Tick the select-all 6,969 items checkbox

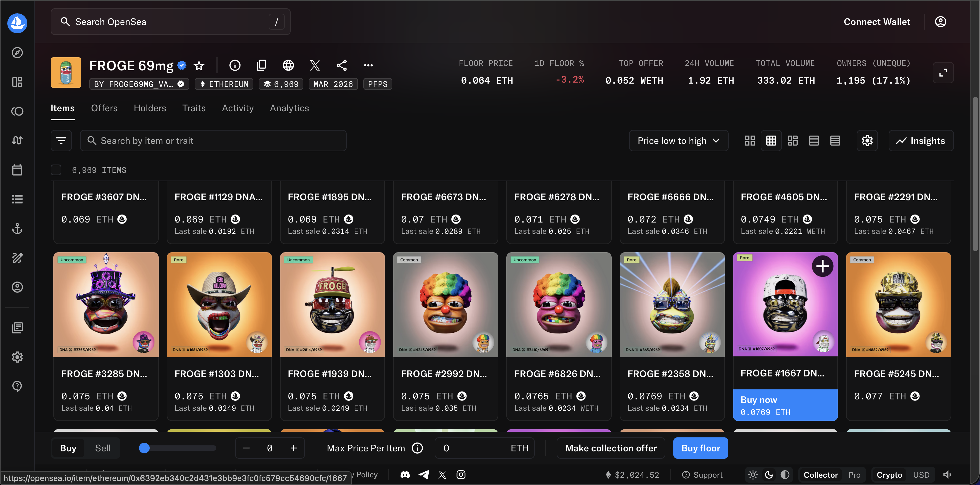click(56, 170)
